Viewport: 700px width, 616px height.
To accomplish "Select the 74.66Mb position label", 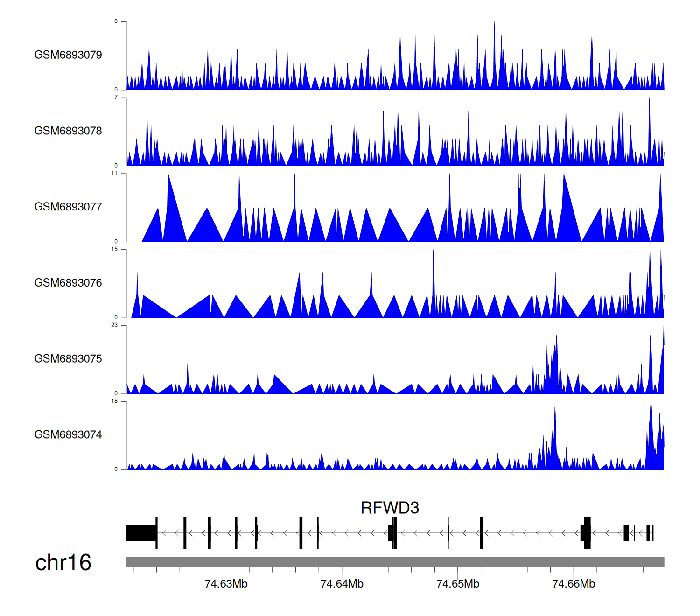I will [x=574, y=584].
